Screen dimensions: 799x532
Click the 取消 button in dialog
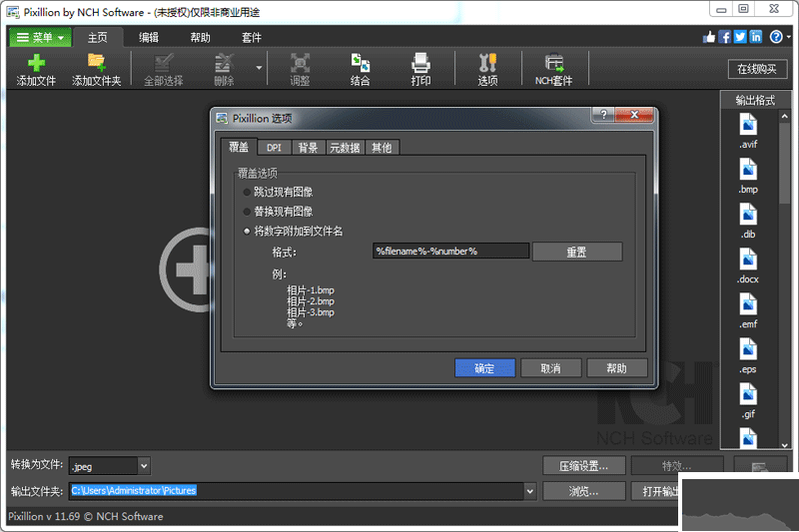point(551,368)
